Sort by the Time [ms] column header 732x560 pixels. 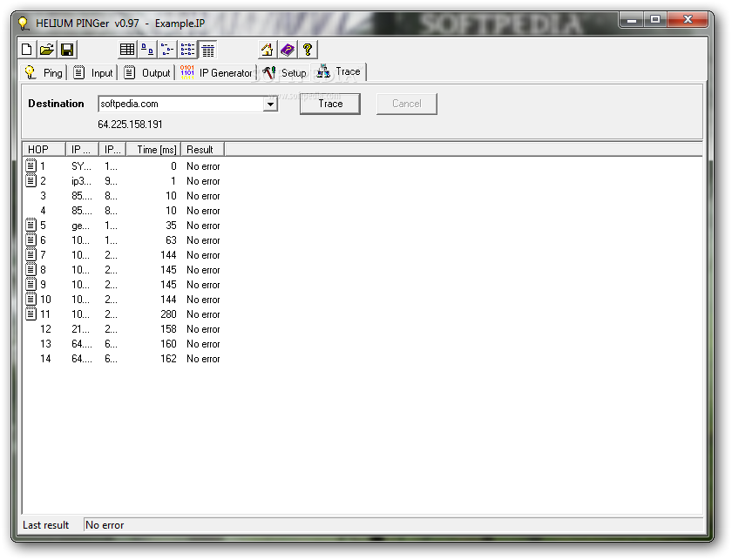click(153, 149)
